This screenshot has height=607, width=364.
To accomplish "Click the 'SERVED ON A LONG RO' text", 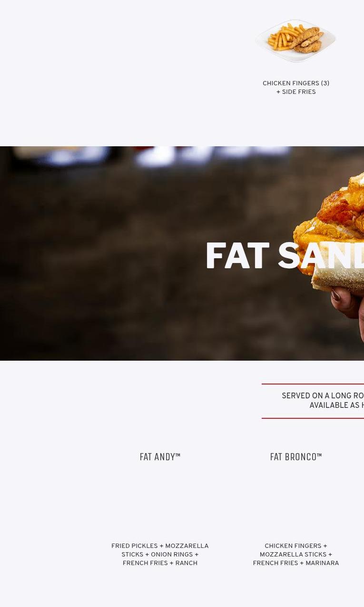I will point(323,396).
